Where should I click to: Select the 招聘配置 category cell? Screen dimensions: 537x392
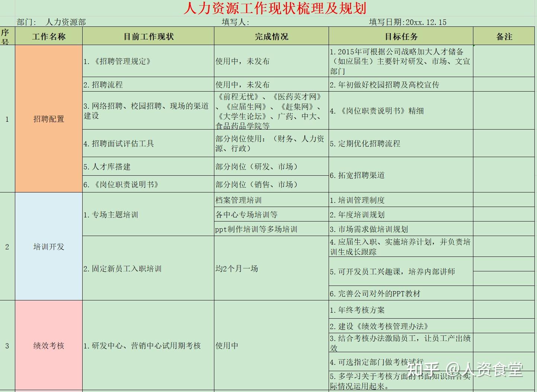point(49,119)
